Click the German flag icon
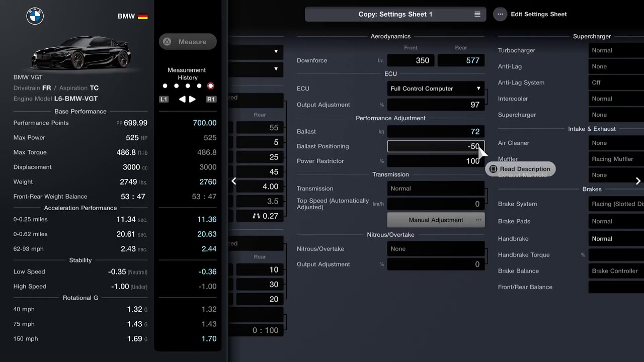Viewport: 644px width, 362px height. (142, 16)
